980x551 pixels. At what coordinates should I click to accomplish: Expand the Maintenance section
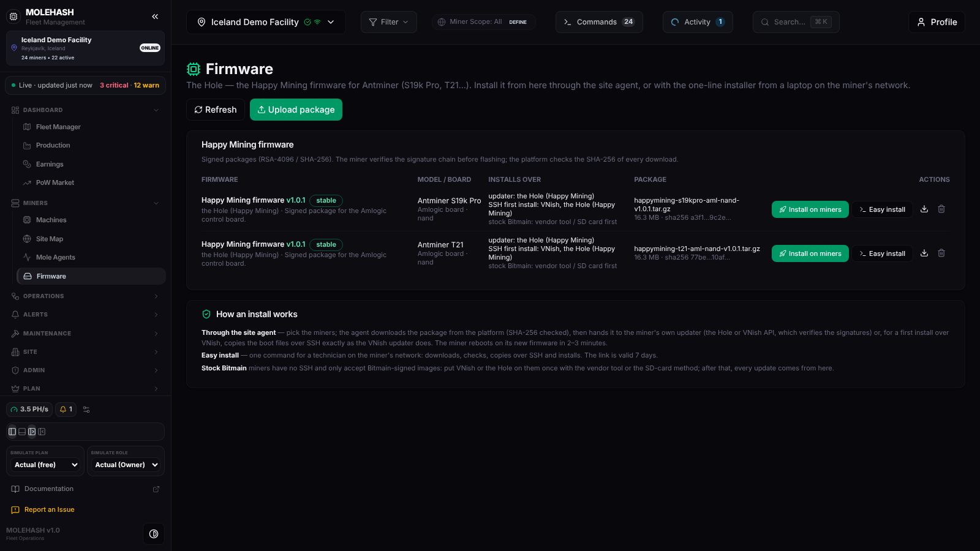pyautogui.click(x=85, y=334)
